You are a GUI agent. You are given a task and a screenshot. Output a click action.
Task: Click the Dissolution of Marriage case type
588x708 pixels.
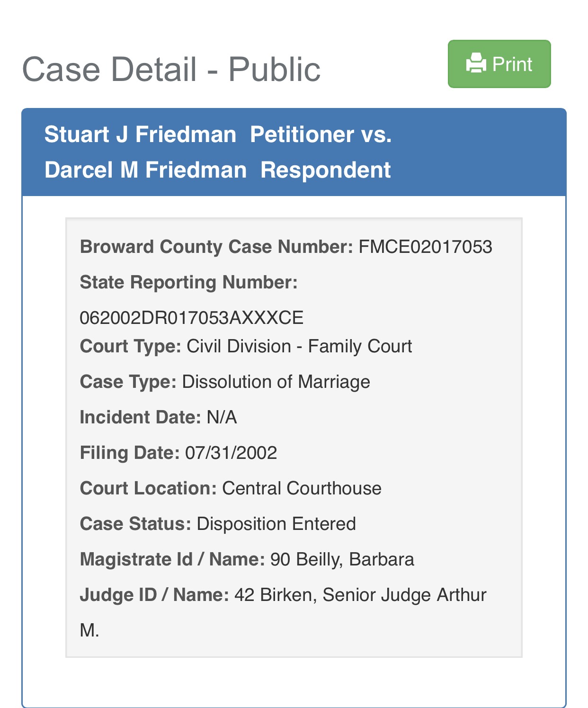tap(276, 382)
